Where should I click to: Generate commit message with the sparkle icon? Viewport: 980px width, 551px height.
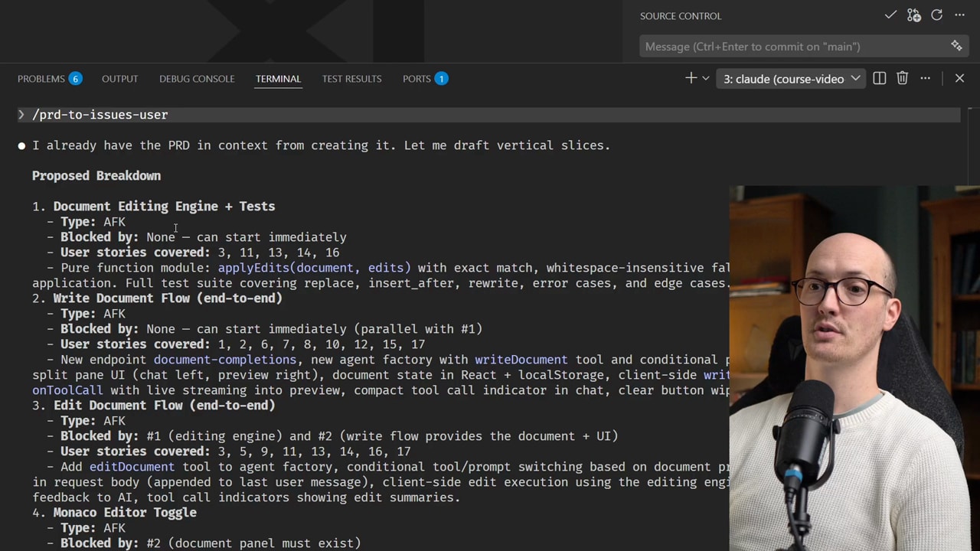(956, 46)
